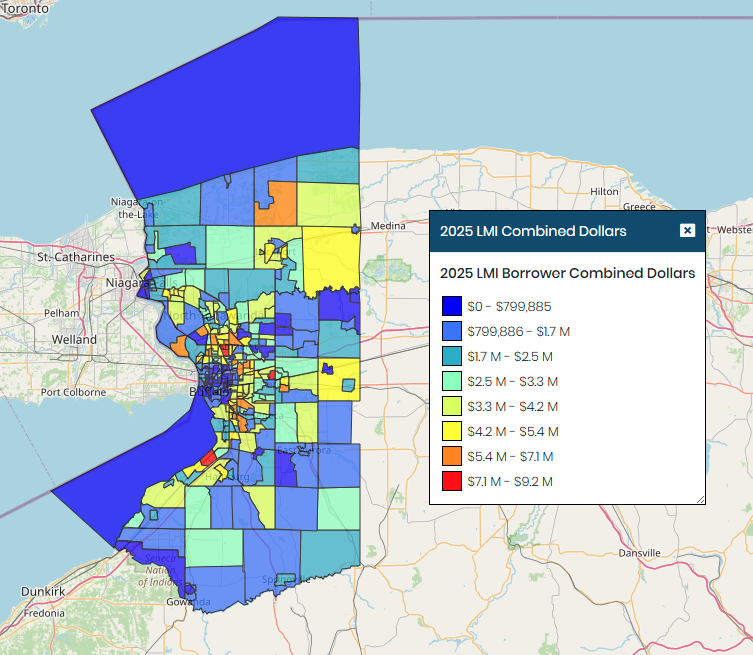Click the Toronto map label

click(25, 8)
